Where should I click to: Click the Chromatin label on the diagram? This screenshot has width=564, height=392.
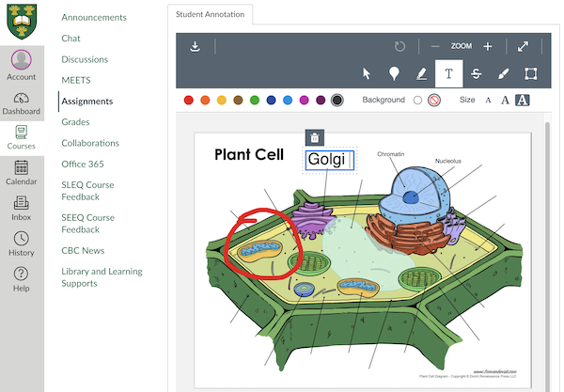pos(391,154)
